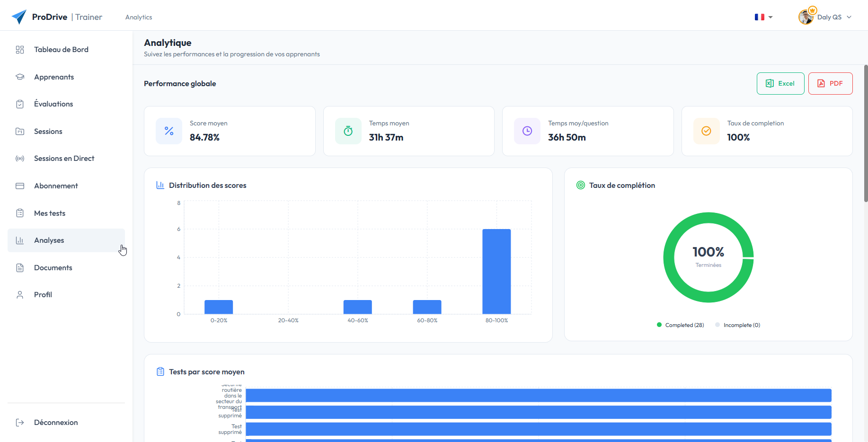This screenshot has height=442, width=868.
Task: Export analytics with the Excel button
Action: click(780, 83)
